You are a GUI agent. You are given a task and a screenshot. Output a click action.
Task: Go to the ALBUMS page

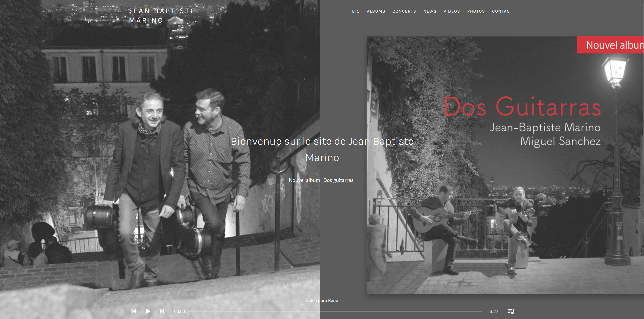point(376,11)
